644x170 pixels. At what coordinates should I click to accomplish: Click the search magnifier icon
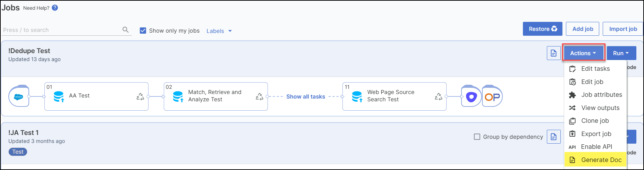pos(126,30)
